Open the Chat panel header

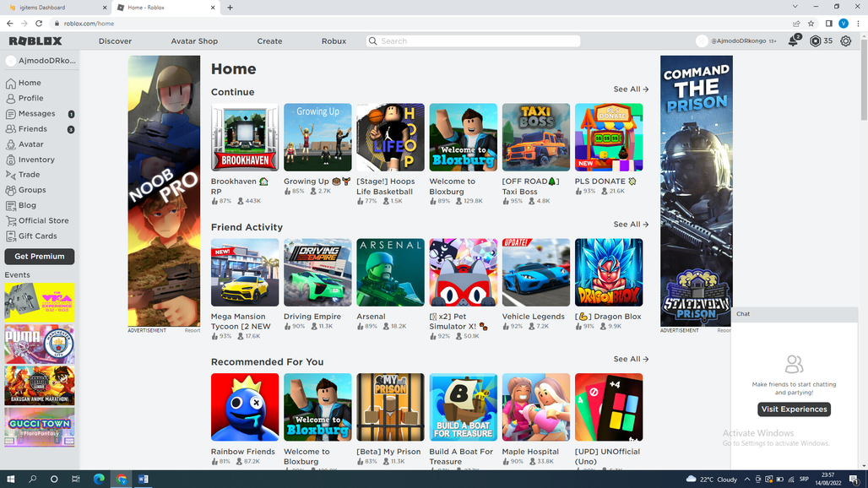click(794, 314)
